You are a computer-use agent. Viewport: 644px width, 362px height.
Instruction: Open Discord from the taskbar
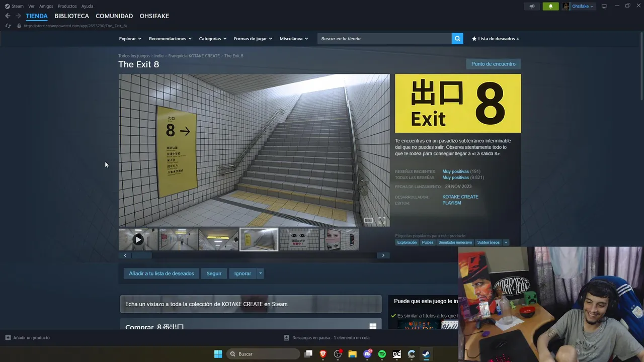(367, 354)
